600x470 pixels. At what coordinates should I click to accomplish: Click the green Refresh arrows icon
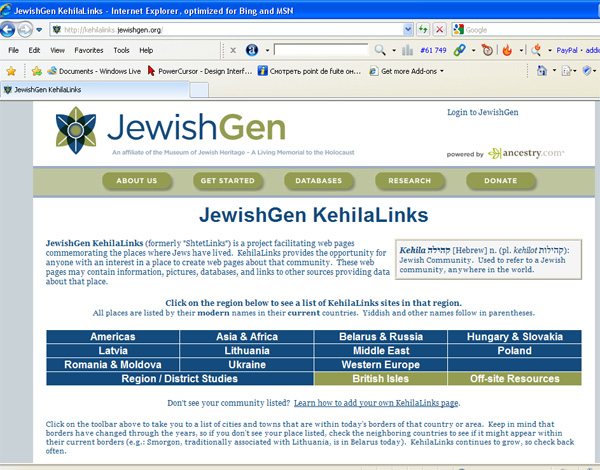(423, 29)
